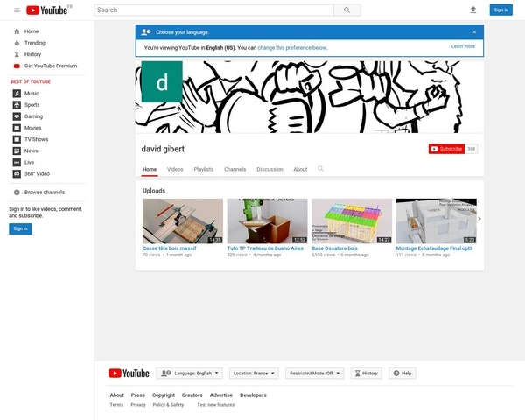The height and width of the screenshot is (420, 525).
Task: Click the subscriber count 398 box
Action: coord(471,149)
